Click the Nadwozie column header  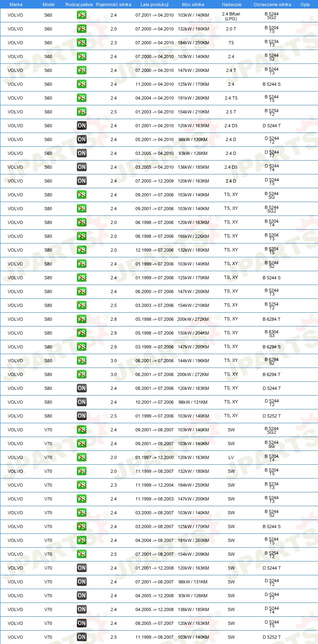[x=232, y=4]
